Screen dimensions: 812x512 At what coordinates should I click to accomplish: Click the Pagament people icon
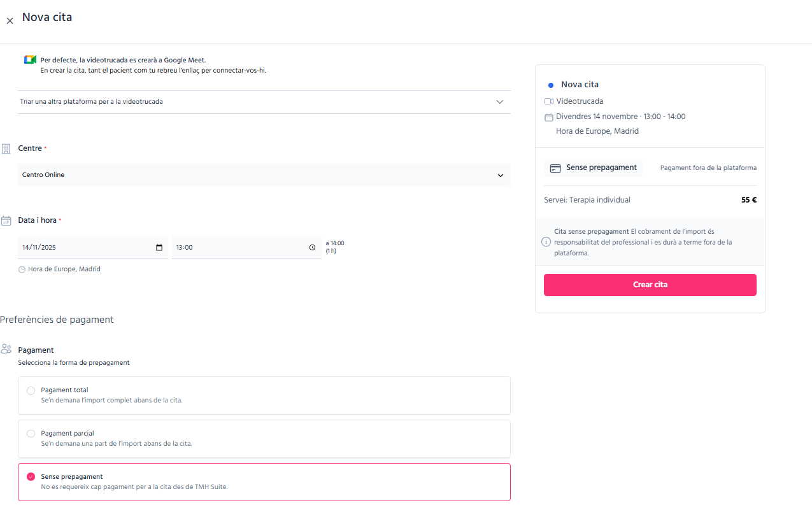pyautogui.click(x=6, y=349)
